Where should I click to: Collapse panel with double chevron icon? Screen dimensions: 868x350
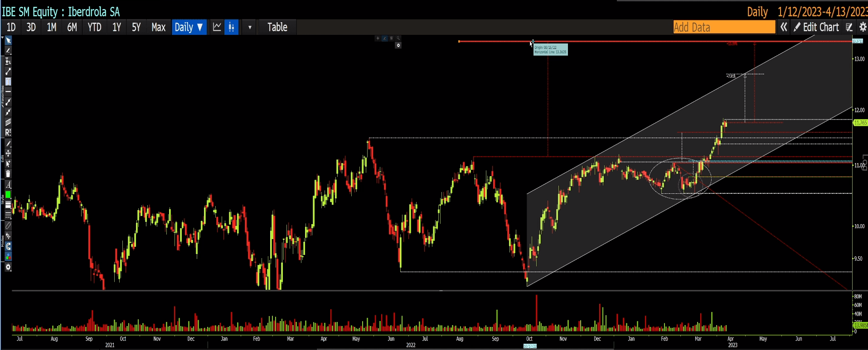click(x=784, y=27)
